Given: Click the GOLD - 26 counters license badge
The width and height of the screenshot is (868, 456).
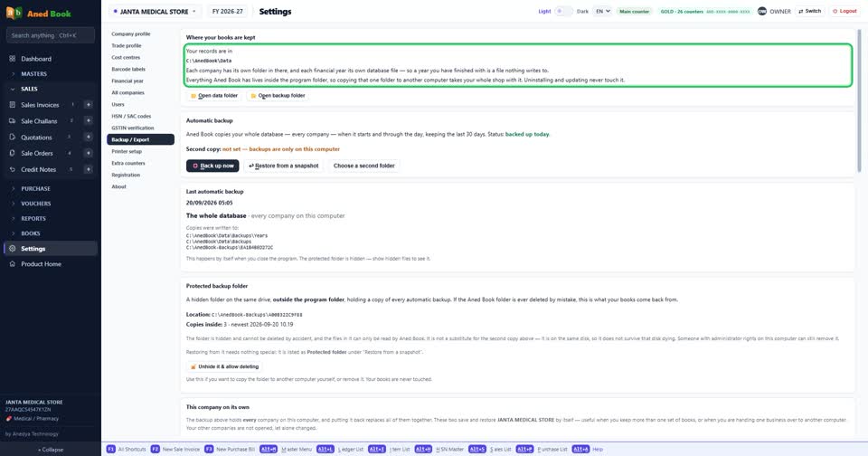Looking at the screenshot, I should [705, 11].
